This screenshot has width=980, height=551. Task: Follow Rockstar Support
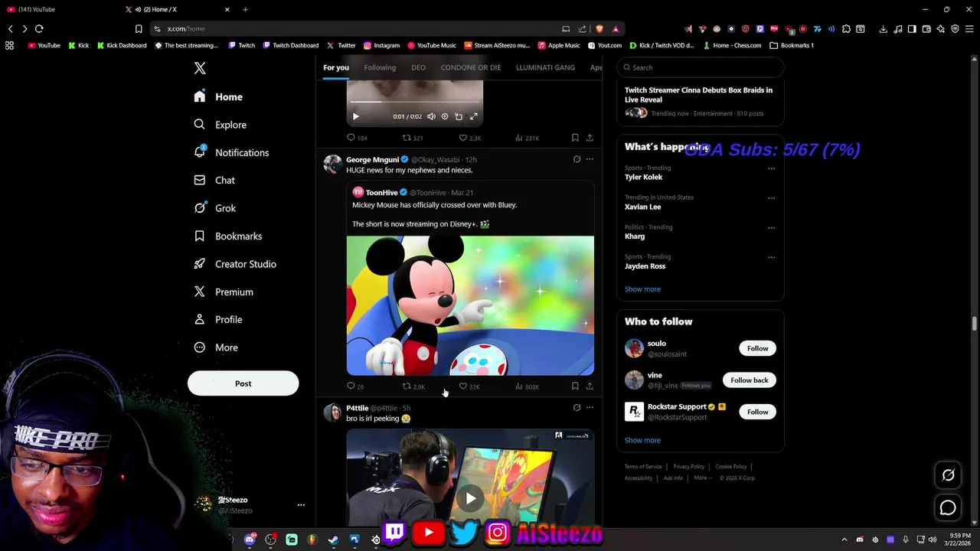point(757,412)
